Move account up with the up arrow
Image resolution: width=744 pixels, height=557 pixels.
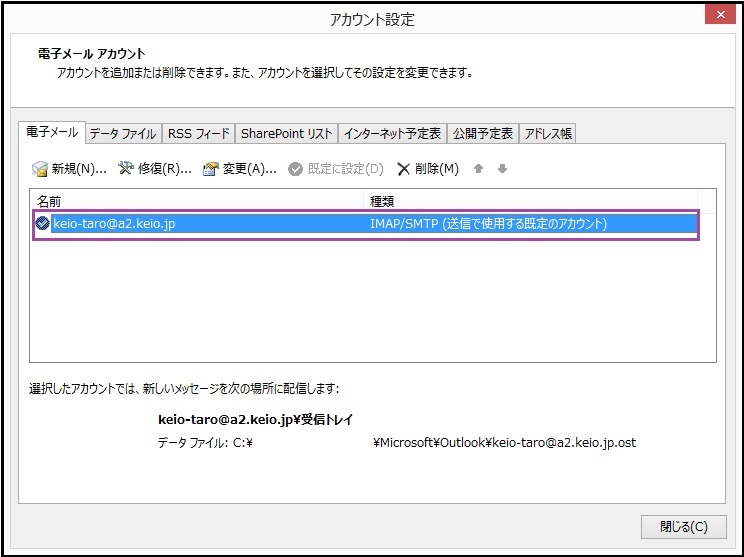(x=479, y=169)
